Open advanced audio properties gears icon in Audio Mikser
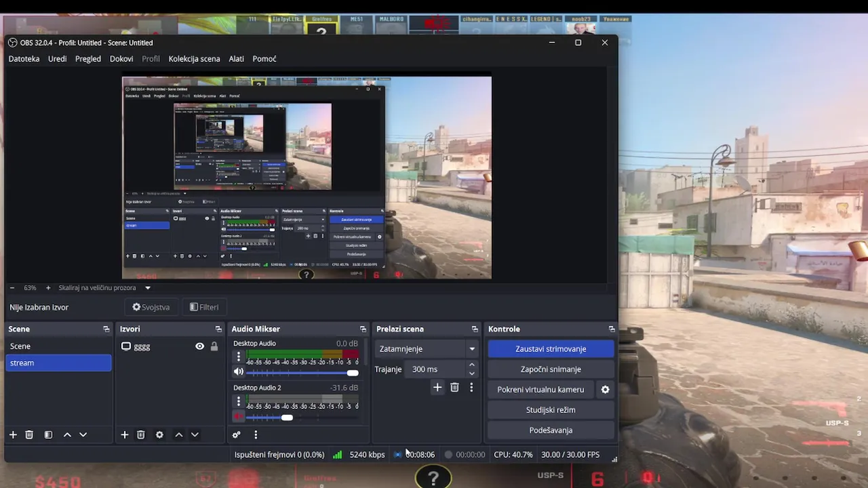 click(237, 434)
